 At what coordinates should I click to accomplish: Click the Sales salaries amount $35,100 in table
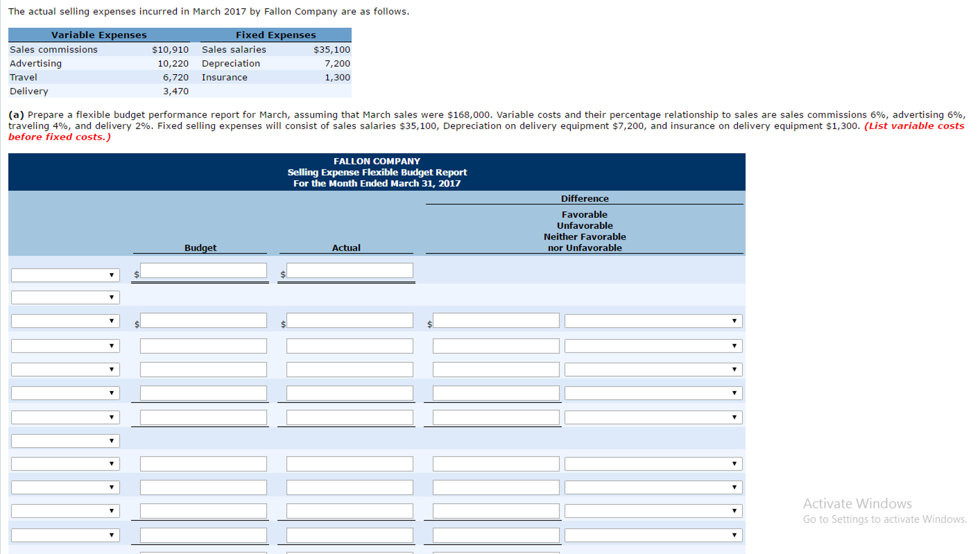pos(331,50)
